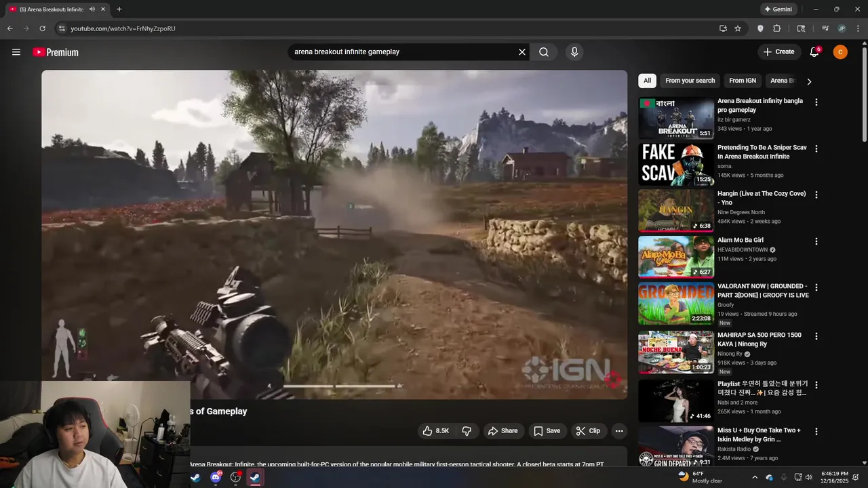Open the JP Chrome profile avatar
The image size is (868, 488).
(842, 28)
